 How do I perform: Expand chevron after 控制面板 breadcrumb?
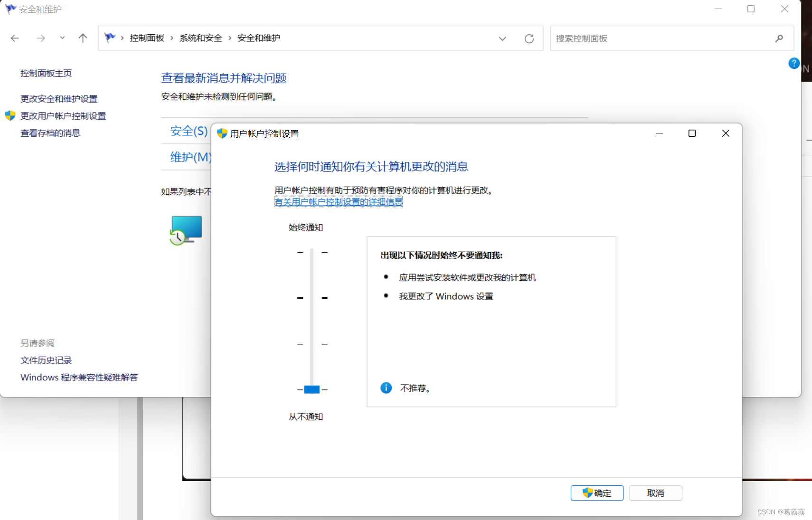coord(171,38)
